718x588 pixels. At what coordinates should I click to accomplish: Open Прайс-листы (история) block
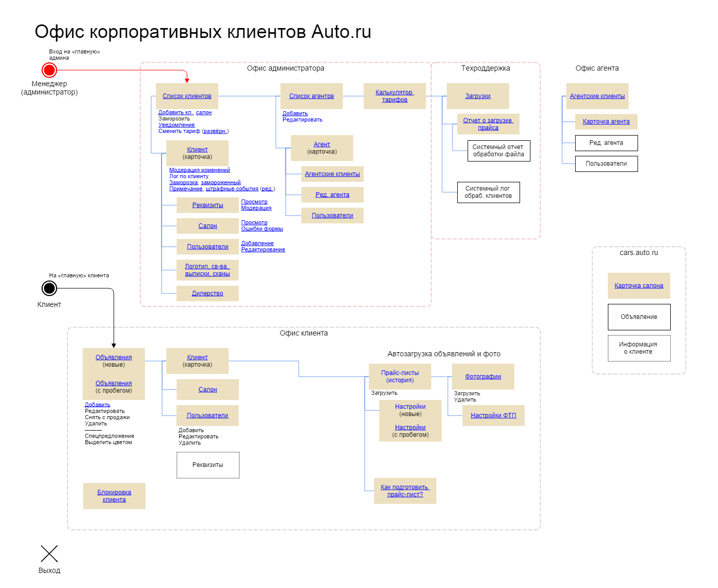click(x=400, y=377)
